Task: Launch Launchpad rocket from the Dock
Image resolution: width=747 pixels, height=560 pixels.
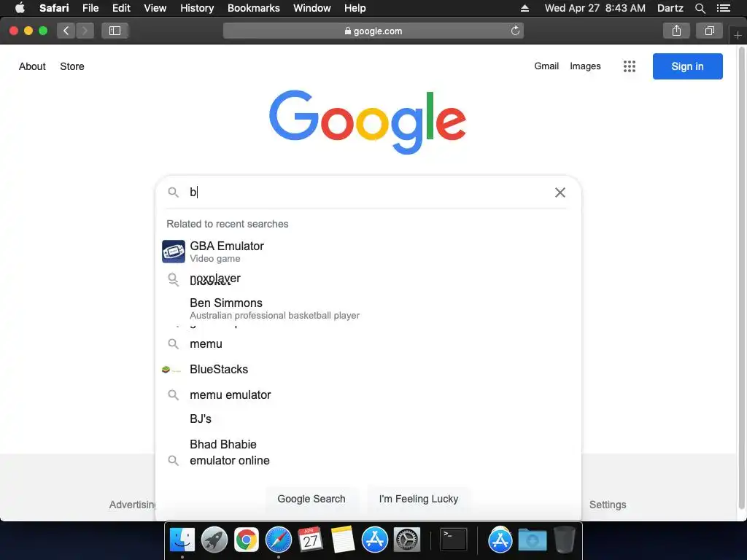Action: pyautogui.click(x=214, y=540)
